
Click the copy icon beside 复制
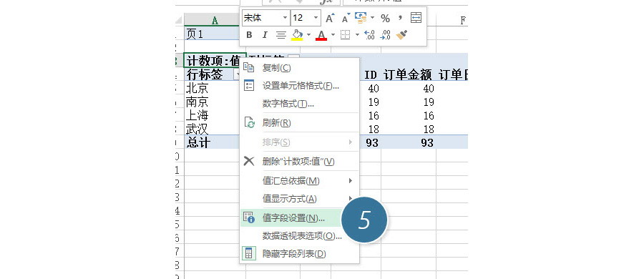pos(249,67)
